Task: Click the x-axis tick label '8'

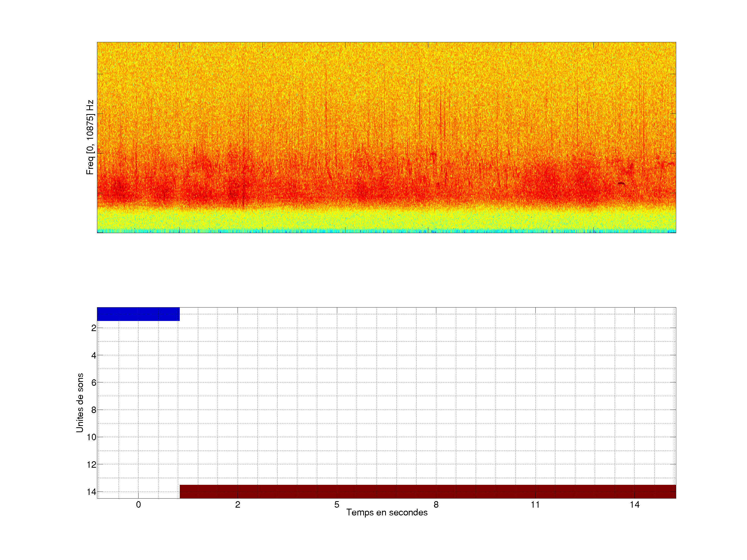Action: click(x=436, y=505)
